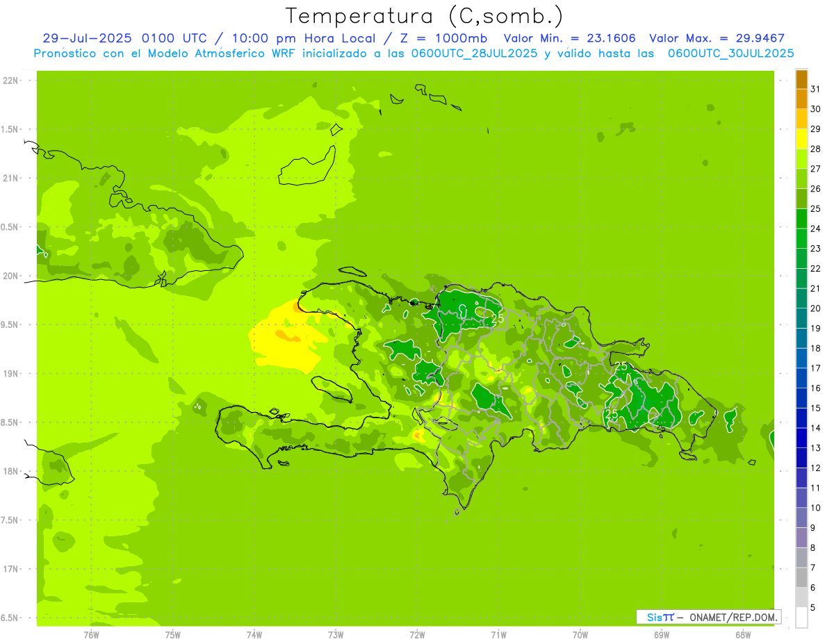Click the "76W" longitude axis label
Screen dimensions: 834x644
coord(92,635)
